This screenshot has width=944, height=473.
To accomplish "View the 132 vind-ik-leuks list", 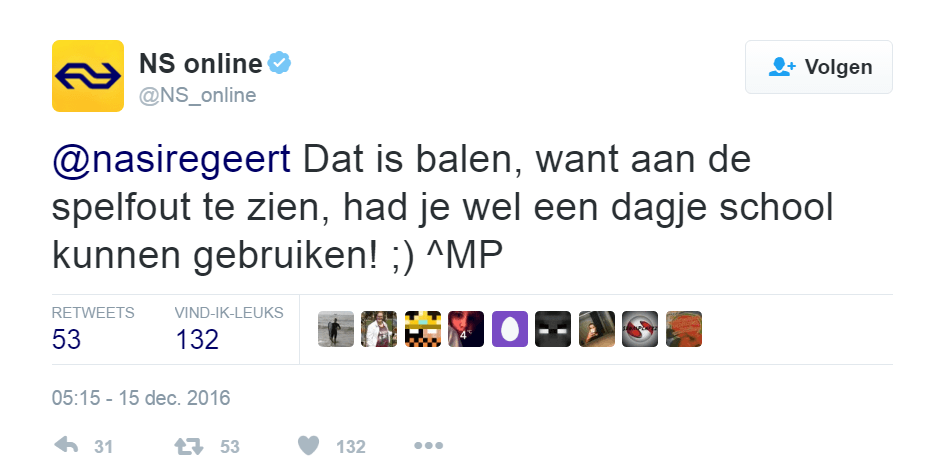I will pos(197,339).
